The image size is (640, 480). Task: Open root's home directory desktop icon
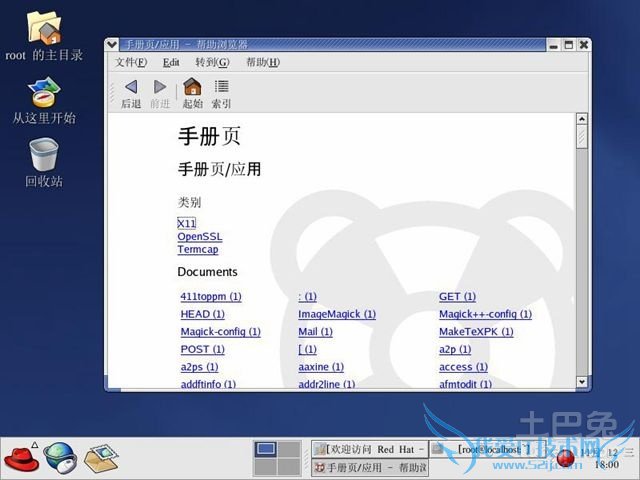coord(44,36)
